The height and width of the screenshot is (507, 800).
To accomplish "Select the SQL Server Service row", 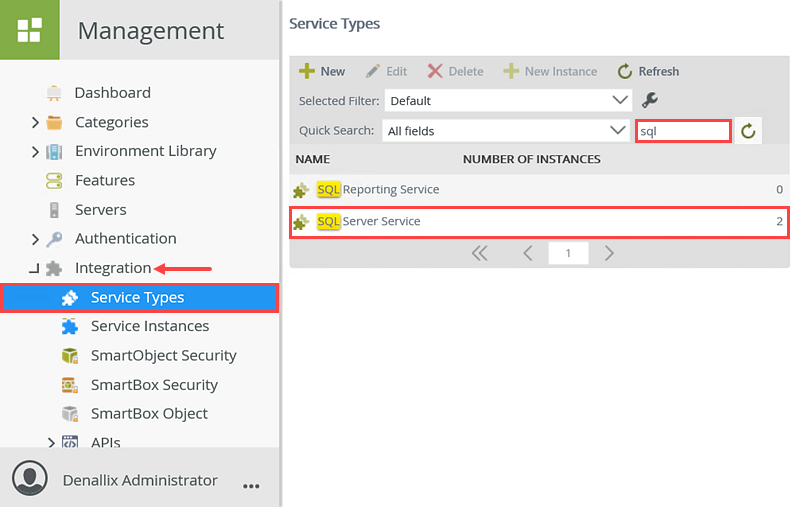I will point(539,222).
